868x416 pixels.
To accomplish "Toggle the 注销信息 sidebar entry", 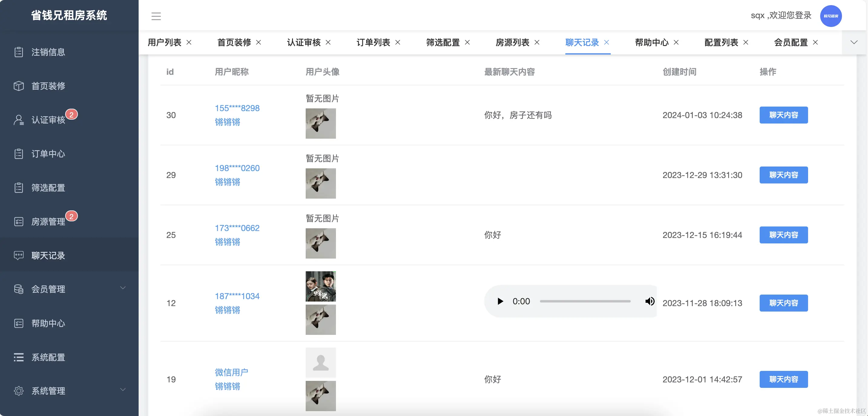I will [x=48, y=52].
